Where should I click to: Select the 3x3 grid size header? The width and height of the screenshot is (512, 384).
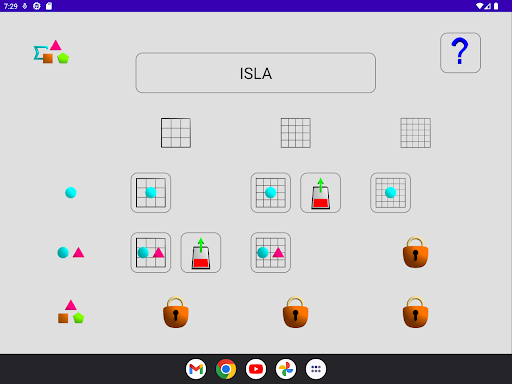[176, 133]
